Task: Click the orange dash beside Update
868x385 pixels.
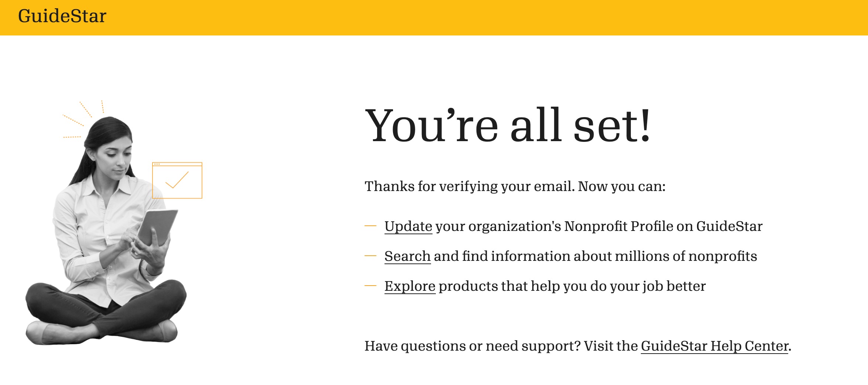Action: tap(370, 226)
